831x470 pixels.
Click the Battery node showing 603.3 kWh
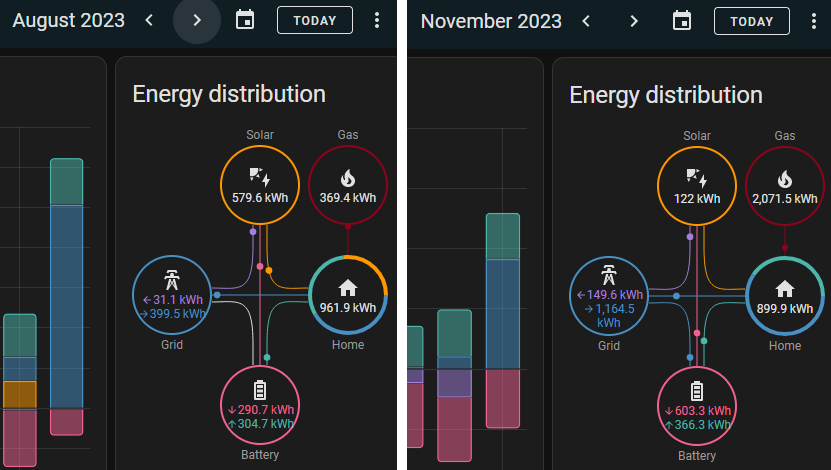point(697,408)
